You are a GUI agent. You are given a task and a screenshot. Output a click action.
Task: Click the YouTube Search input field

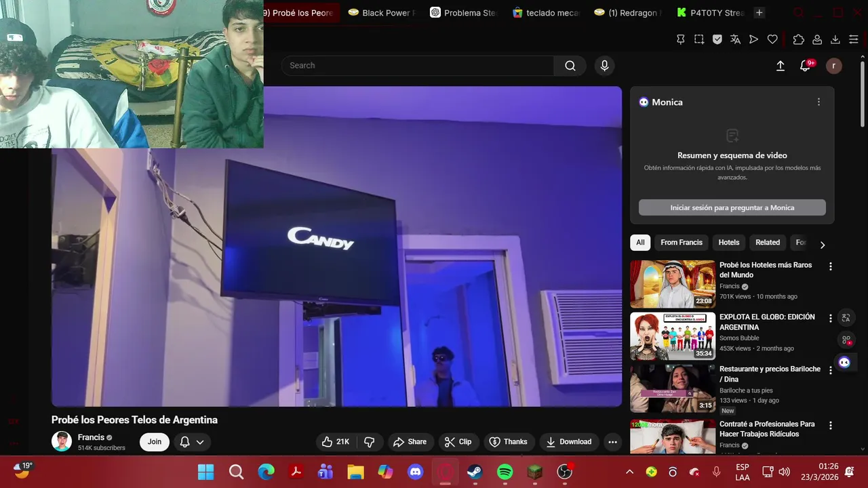coord(418,66)
